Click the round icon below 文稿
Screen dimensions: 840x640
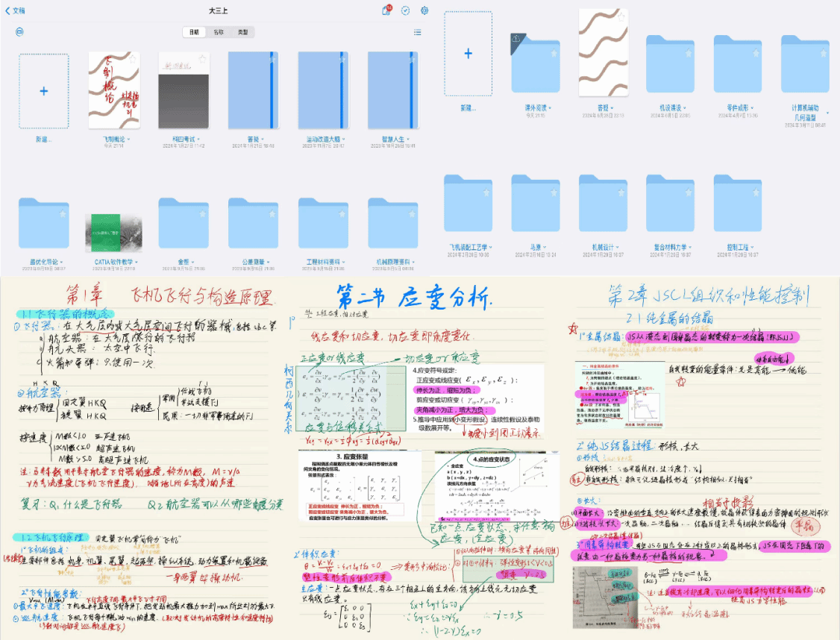(x=19, y=32)
